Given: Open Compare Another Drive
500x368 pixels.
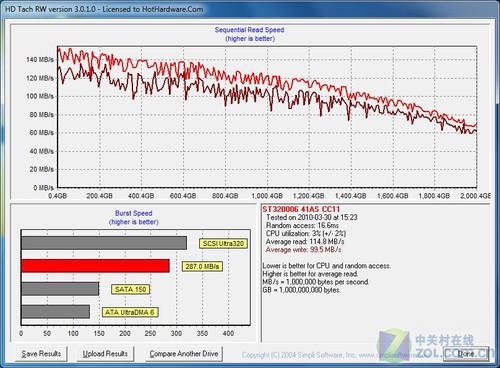Looking at the screenshot, I should tap(184, 354).
